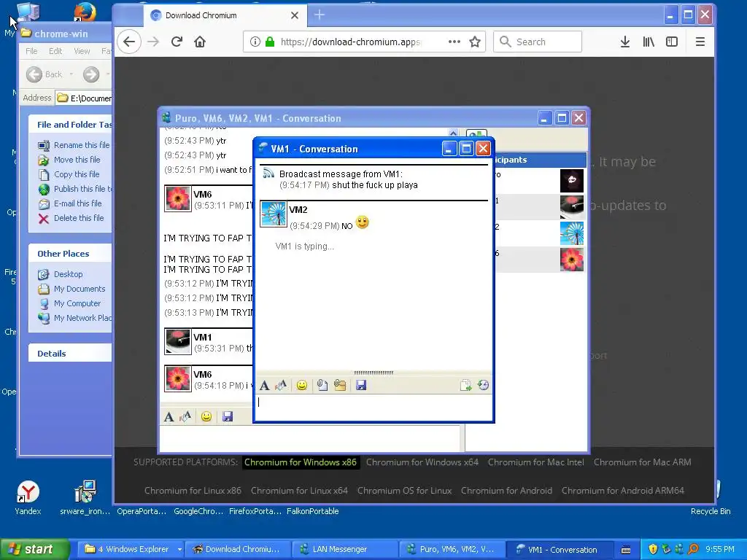Reload the Download Chromium page

[177, 42]
